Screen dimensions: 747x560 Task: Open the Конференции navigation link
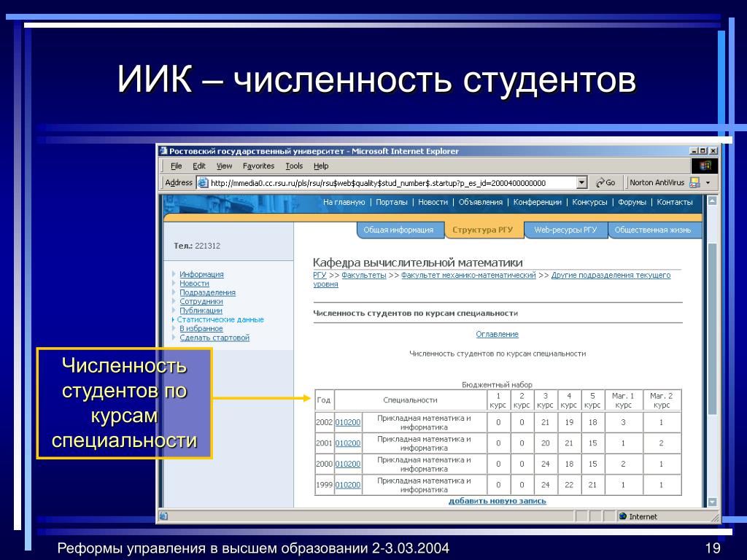[538, 202]
